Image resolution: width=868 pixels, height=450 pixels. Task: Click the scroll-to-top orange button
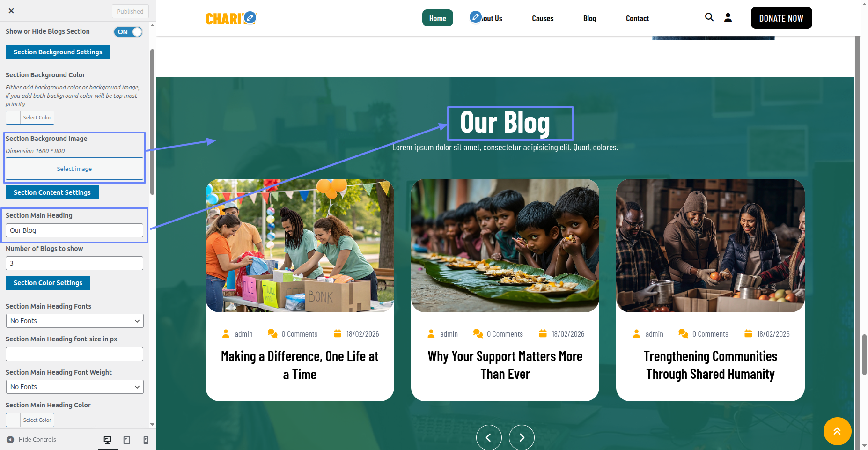[837, 431]
